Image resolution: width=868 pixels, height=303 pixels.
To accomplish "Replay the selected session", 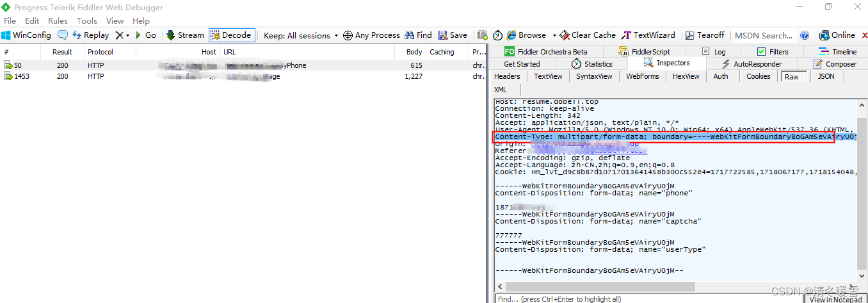I will click(90, 35).
